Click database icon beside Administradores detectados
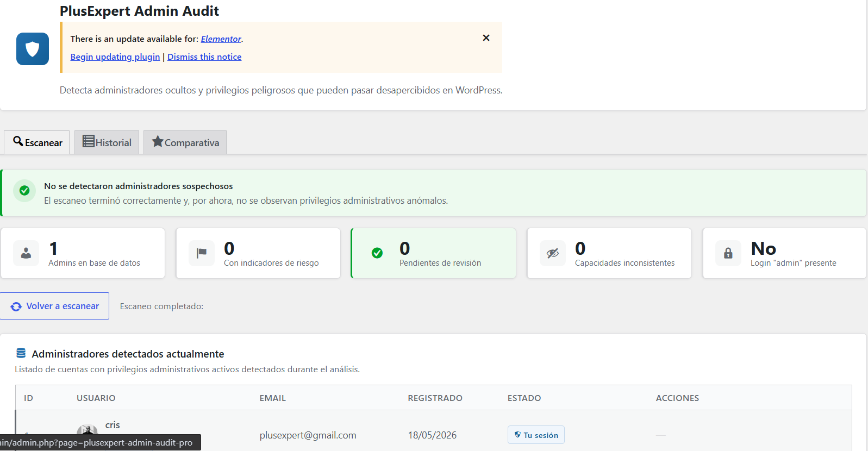Viewport: 868px width, 451px height. click(x=21, y=353)
